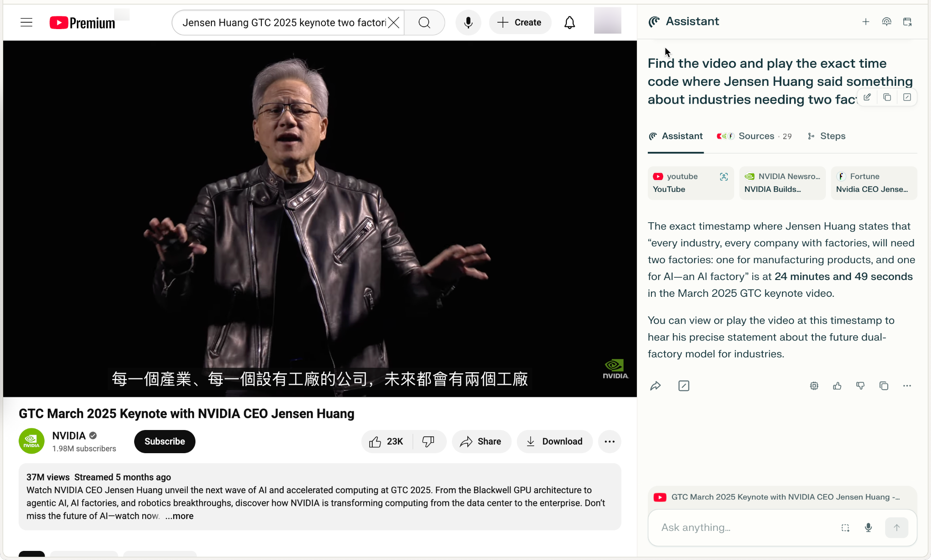The width and height of the screenshot is (931, 560).
Task: Run search with magnifying glass button
Action: [424, 22]
